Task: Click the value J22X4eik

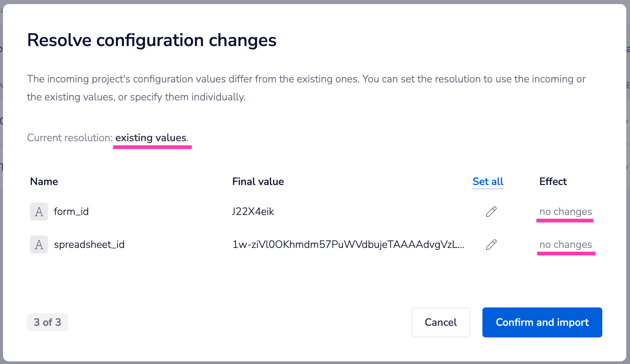Action: tap(253, 212)
